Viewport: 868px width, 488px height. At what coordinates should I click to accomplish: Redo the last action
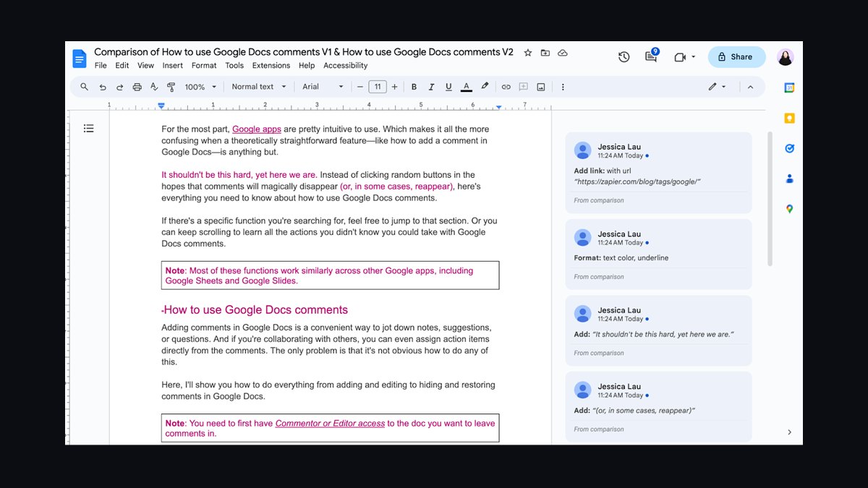point(119,87)
